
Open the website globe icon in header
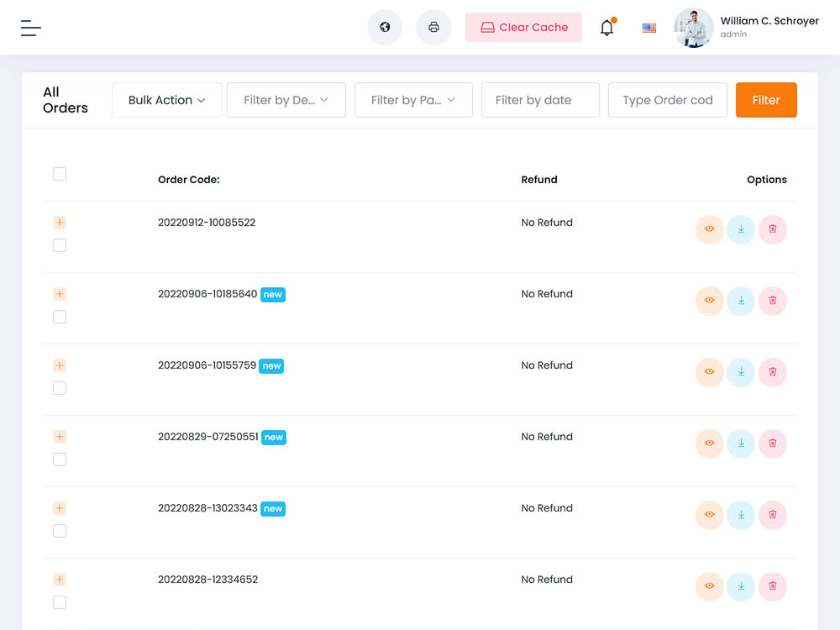pos(384,27)
